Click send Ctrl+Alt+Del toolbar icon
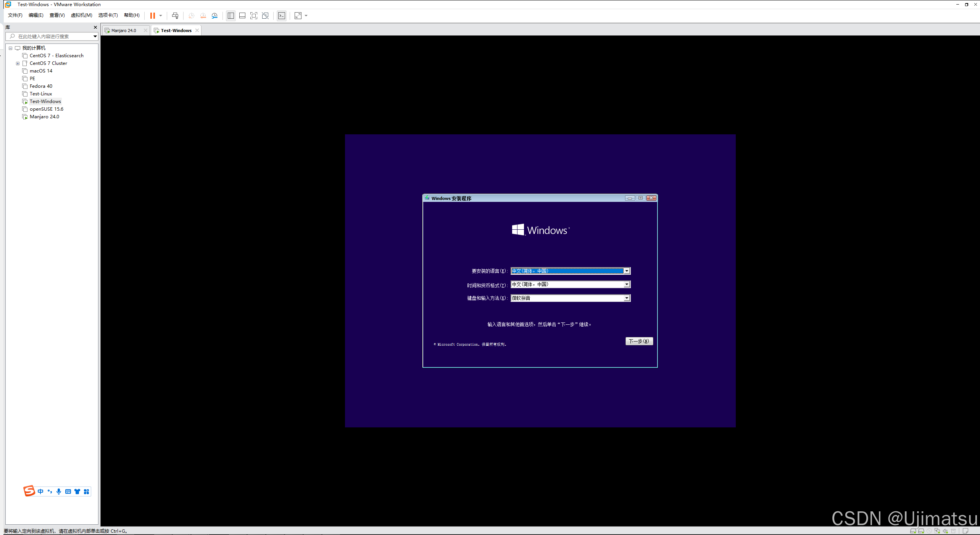Image resolution: width=980 pixels, height=535 pixels. tap(175, 16)
